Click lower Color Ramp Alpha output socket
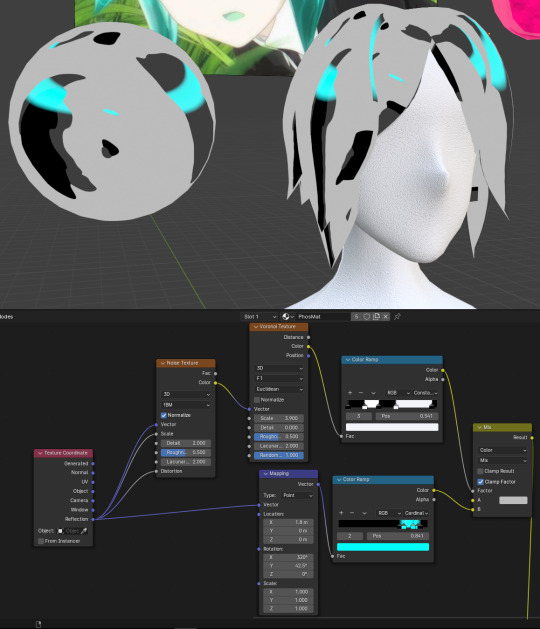Image resolution: width=540 pixels, height=629 pixels. coord(434,499)
